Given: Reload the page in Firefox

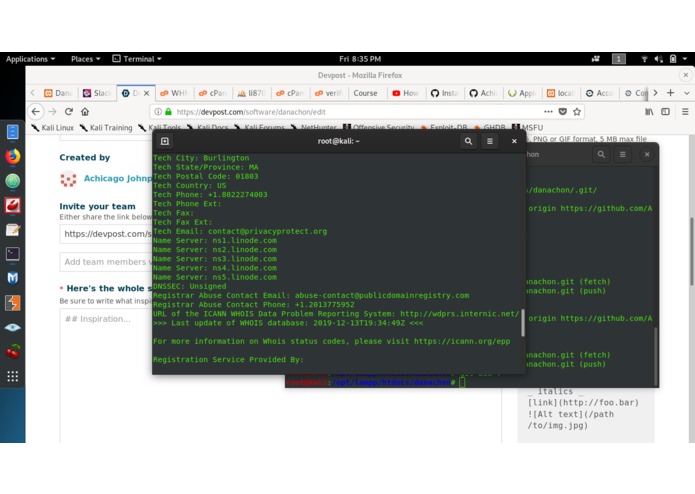Looking at the screenshot, I should click(x=69, y=112).
